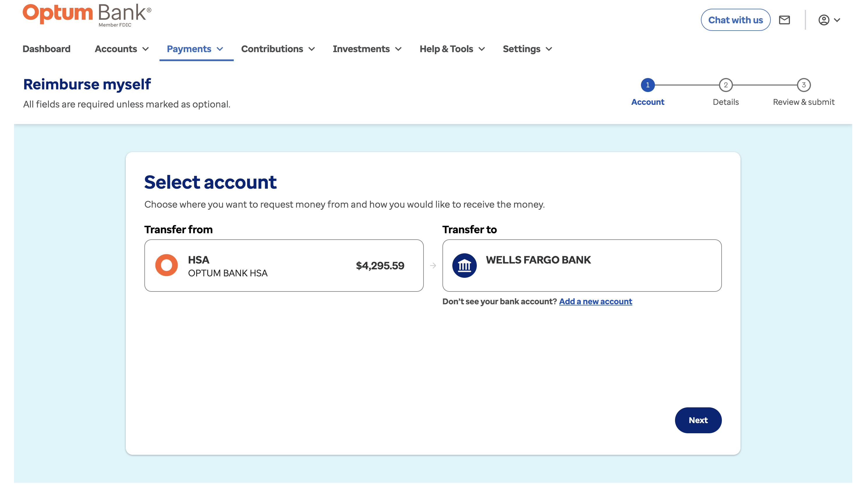Open the Payments menu
This screenshot has height=495, width=868.
click(x=195, y=49)
